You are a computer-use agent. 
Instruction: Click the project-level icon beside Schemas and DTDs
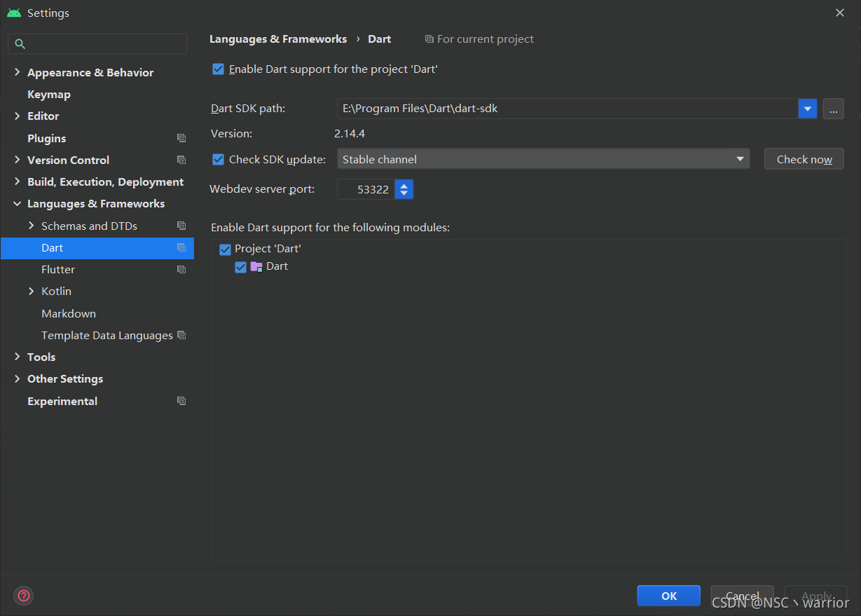[x=181, y=226]
